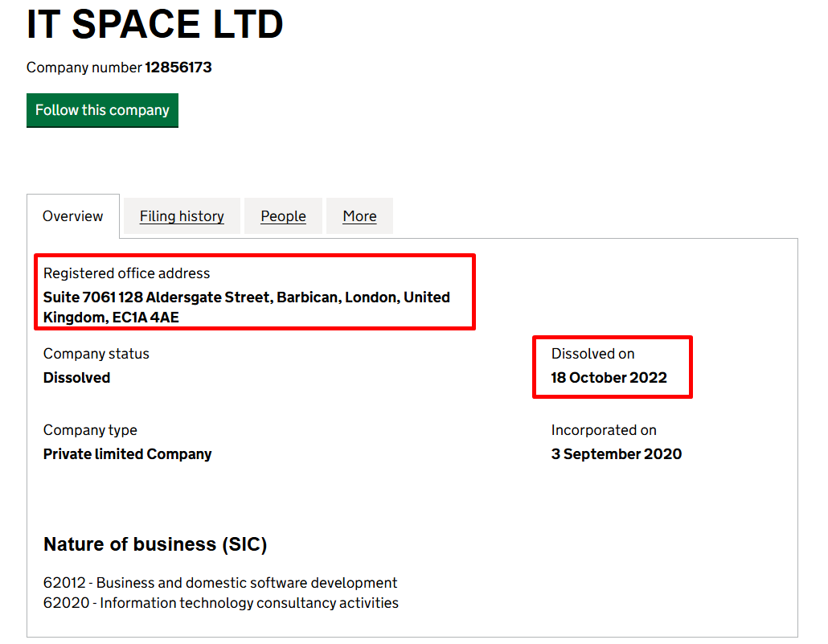Screen dimensions: 828x644
Task: Click the 62012 software development SIC line
Action: click(x=220, y=583)
